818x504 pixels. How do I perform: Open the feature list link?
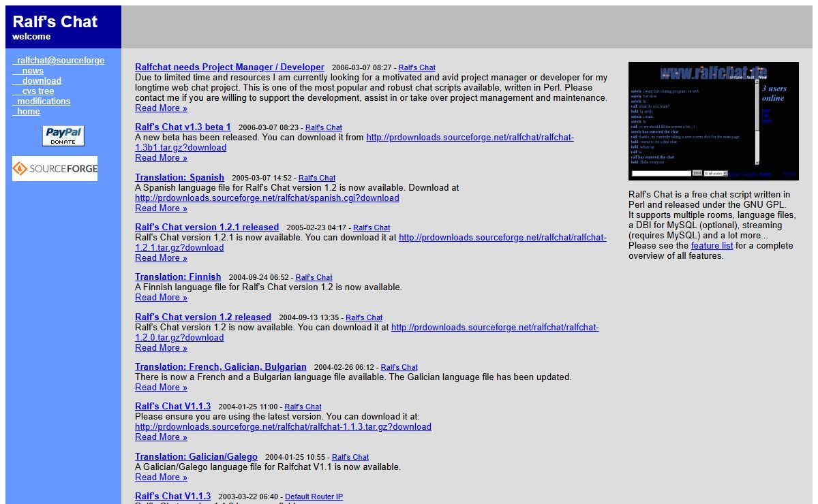712,245
